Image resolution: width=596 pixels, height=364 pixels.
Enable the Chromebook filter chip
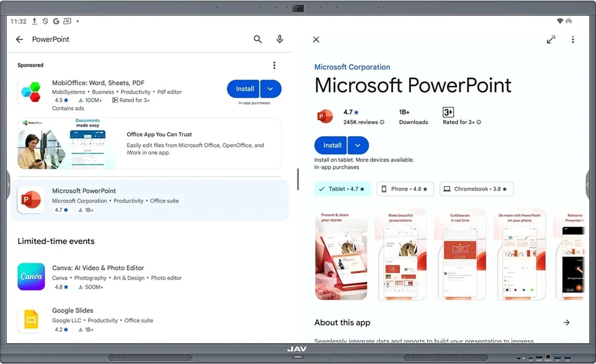[x=477, y=189]
